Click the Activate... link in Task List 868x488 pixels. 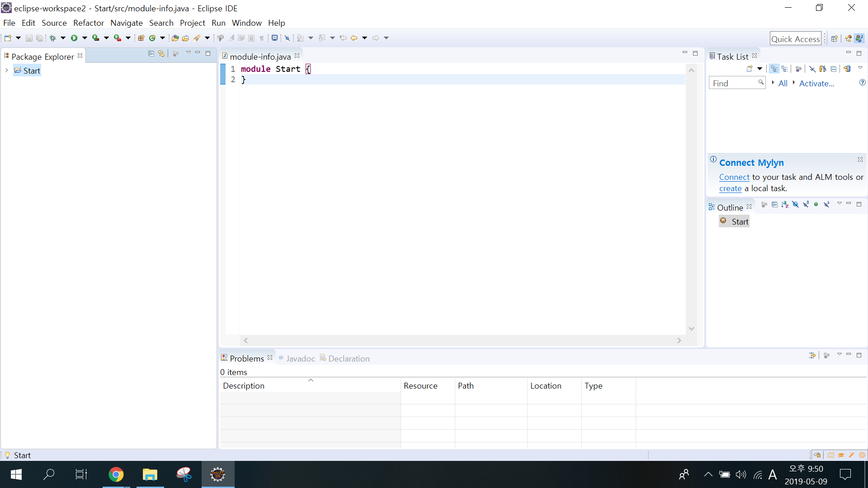[816, 84]
